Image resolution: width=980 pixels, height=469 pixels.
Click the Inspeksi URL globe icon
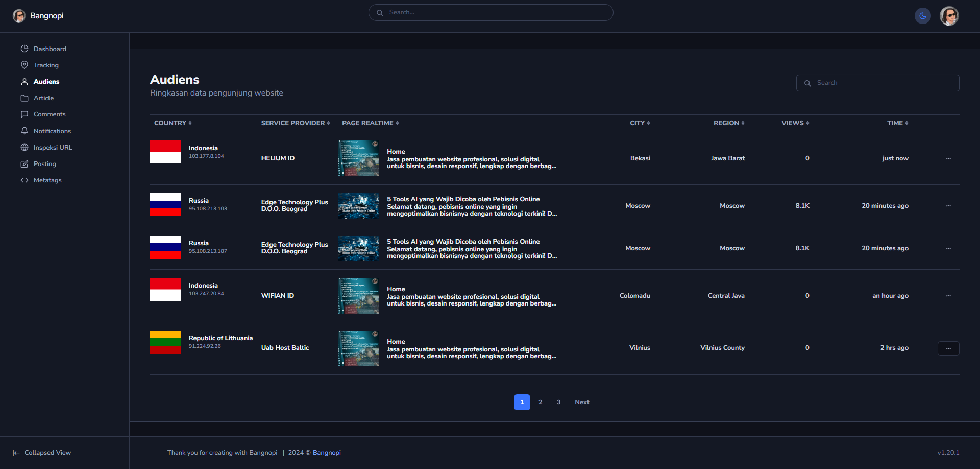click(x=24, y=147)
